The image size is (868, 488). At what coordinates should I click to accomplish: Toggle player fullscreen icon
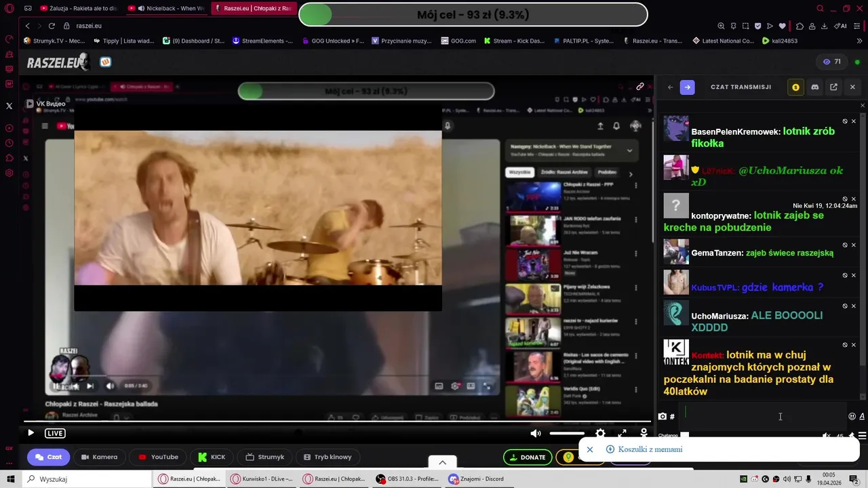622,433
